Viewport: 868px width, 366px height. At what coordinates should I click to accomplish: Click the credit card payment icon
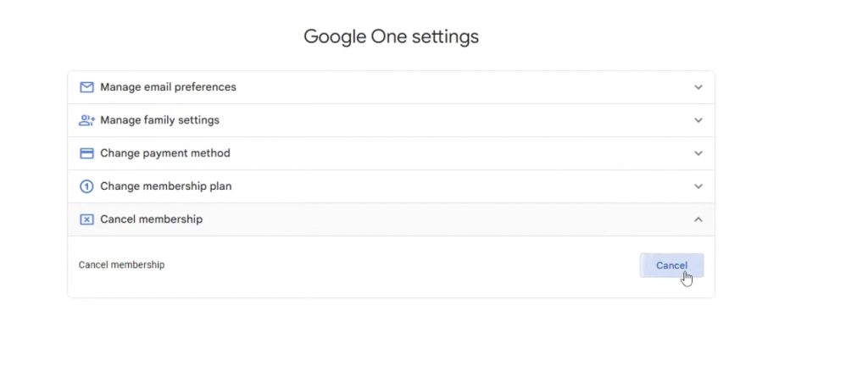[86, 153]
